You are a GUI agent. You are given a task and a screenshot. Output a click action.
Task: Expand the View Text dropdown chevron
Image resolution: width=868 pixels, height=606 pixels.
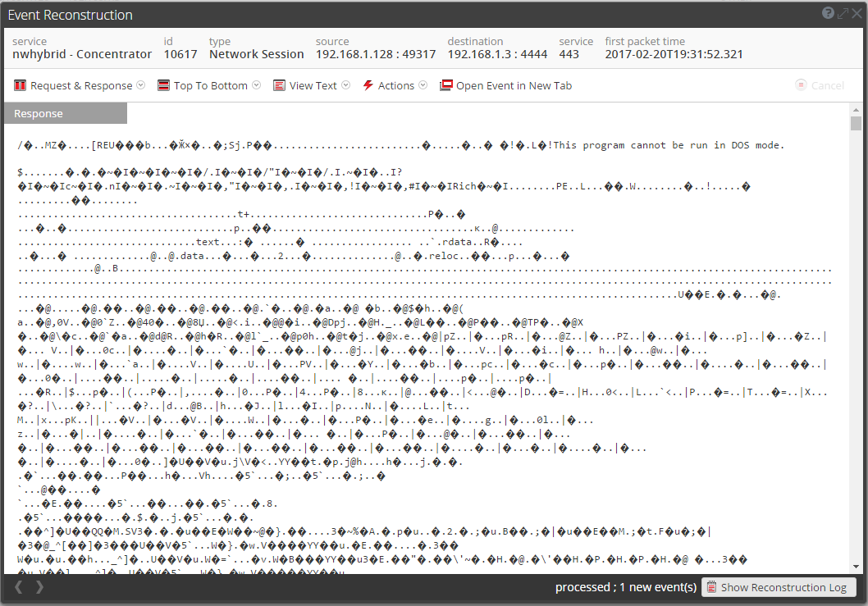click(345, 84)
